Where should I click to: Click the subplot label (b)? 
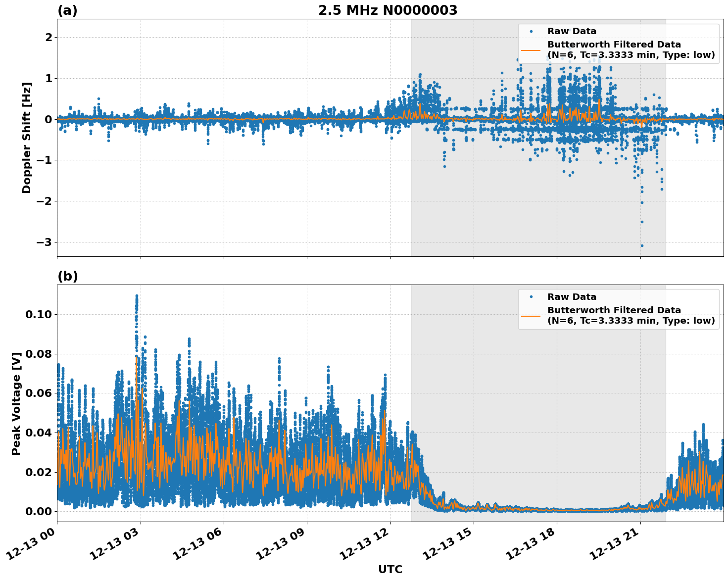tap(67, 276)
